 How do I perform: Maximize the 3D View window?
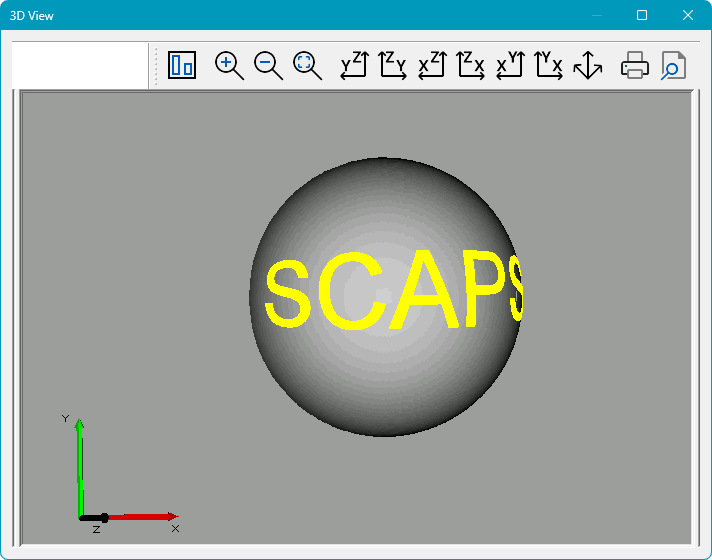tap(642, 15)
